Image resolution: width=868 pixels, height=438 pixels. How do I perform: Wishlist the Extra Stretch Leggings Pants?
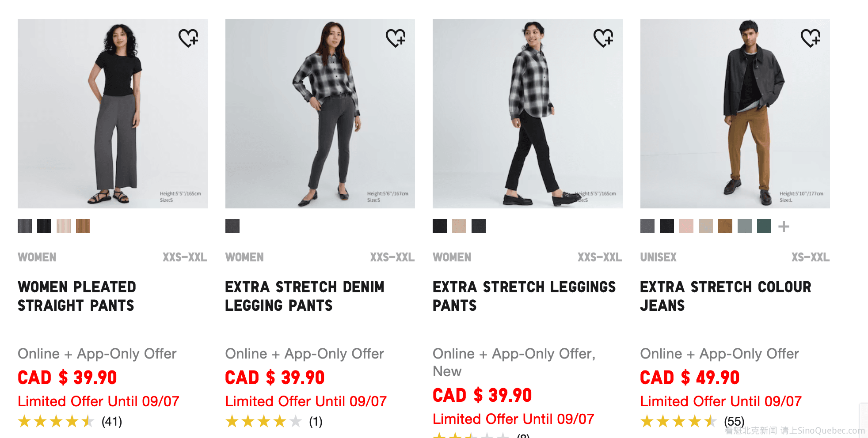tap(603, 38)
